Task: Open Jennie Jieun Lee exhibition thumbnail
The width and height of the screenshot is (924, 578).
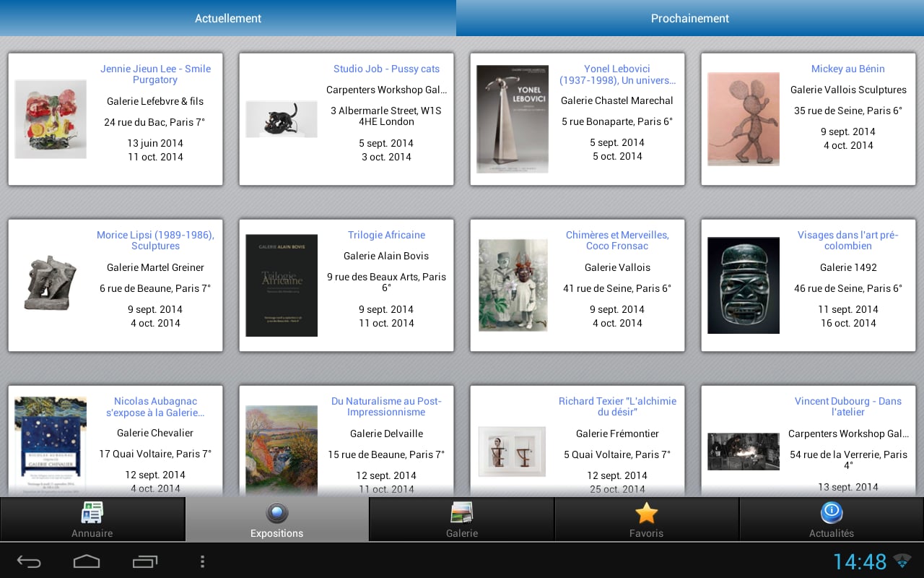Action: pyautogui.click(x=51, y=119)
